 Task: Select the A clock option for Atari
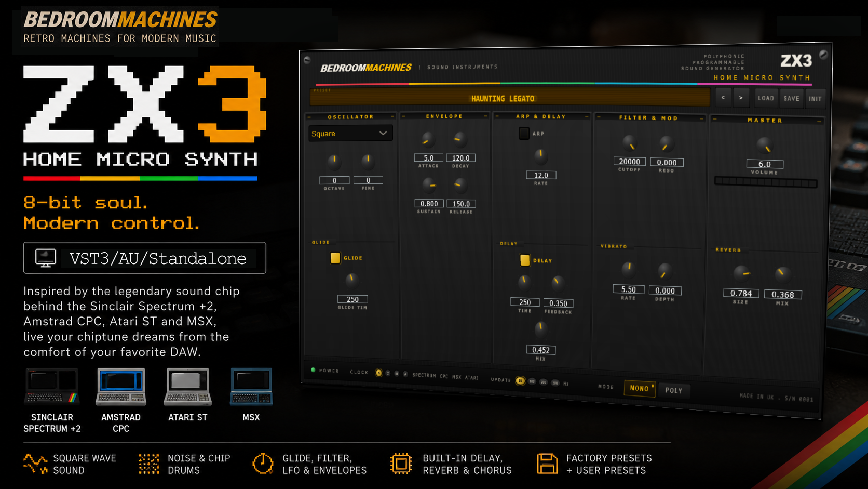pyautogui.click(x=405, y=374)
